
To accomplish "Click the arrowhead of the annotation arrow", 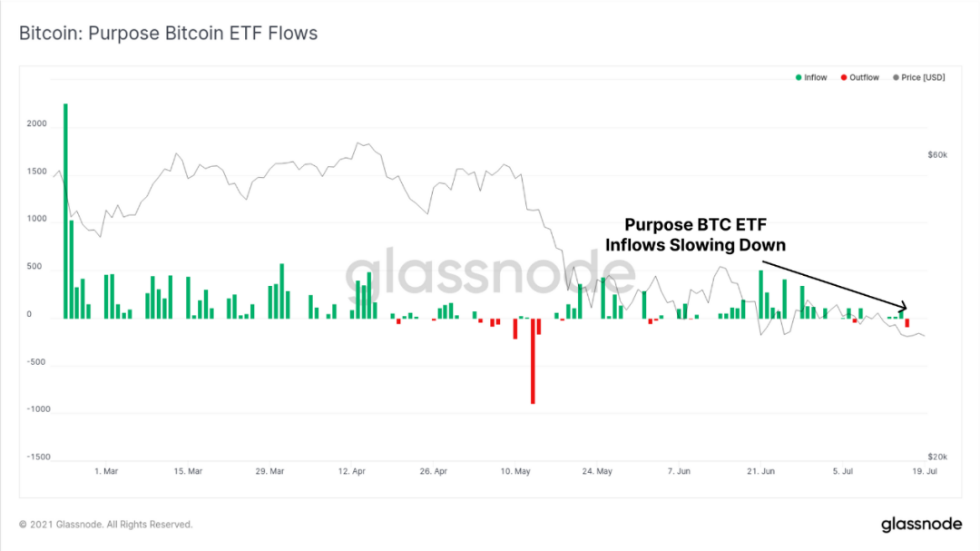I will [x=902, y=307].
